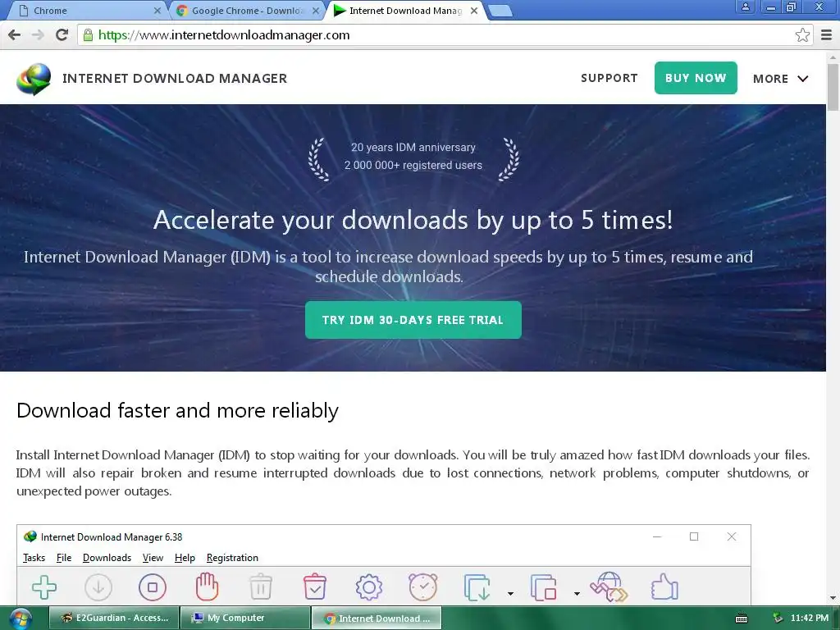
Task: Click the on-screen keyboard tray icon
Action: click(x=742, y=619)
